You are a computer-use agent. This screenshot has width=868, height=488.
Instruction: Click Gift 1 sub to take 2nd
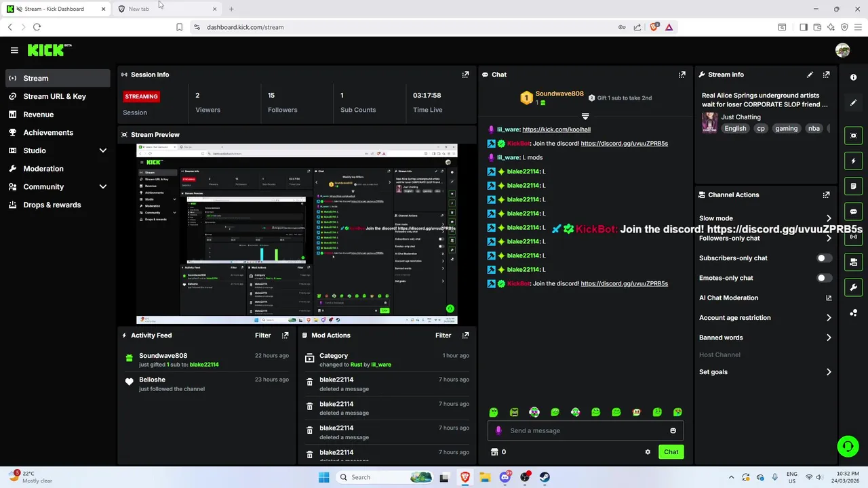click(x=620, y=98)
